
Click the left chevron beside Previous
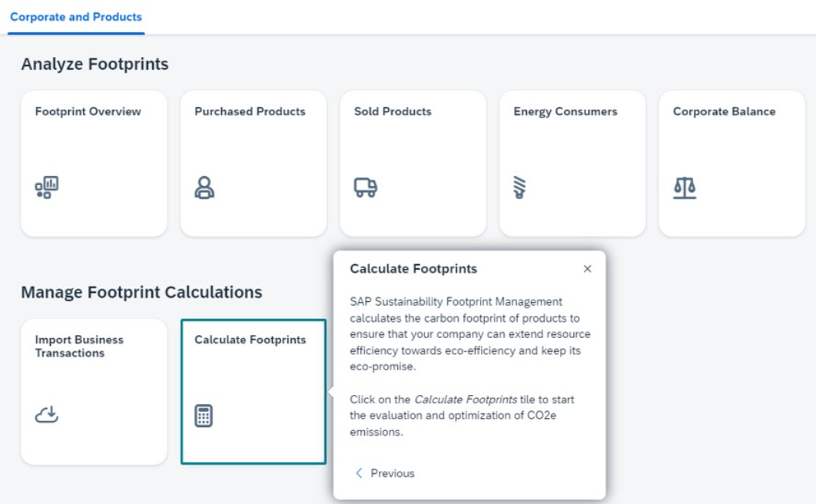359,472
